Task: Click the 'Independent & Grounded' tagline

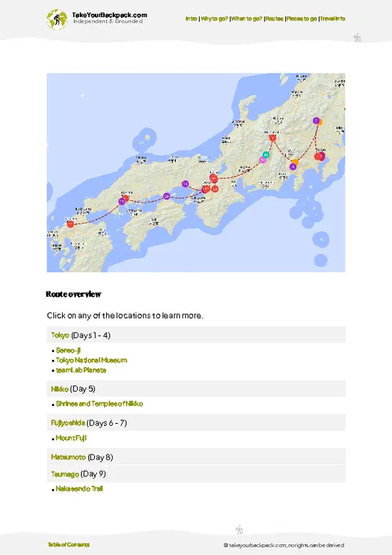Action: 108,21
